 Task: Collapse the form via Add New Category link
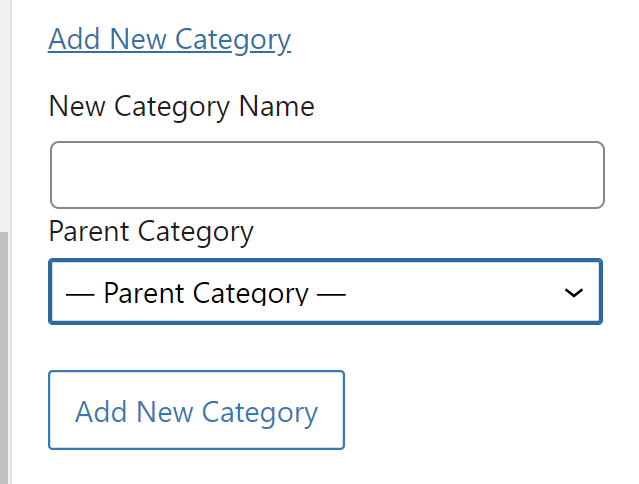pyautogui.click(x=169, y=40)
